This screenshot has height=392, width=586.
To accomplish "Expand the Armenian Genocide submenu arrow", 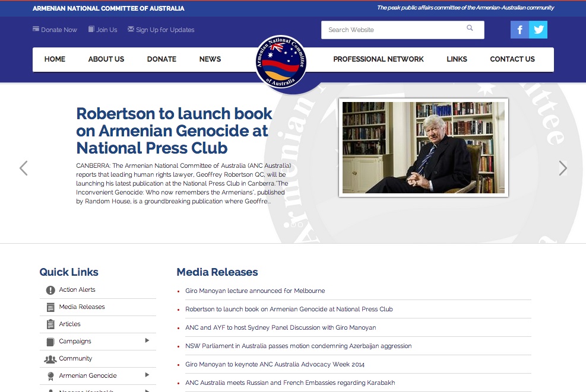I will tap(147, 375).
